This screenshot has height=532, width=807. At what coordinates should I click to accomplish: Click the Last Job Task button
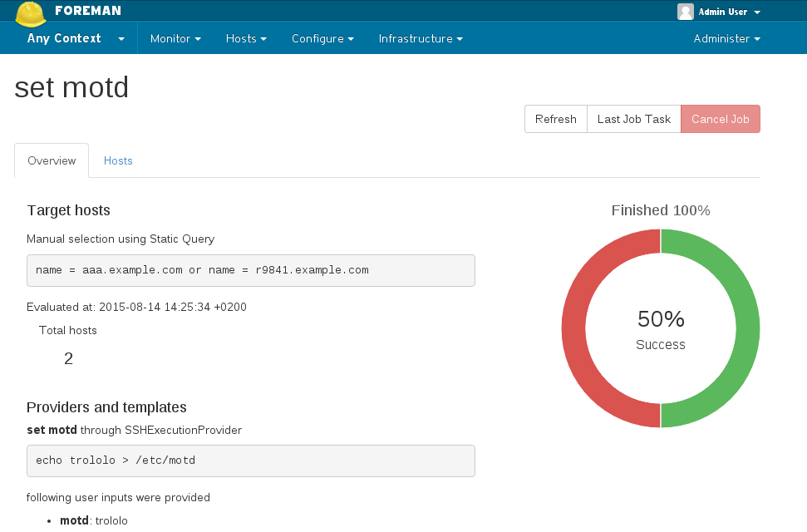633,119
